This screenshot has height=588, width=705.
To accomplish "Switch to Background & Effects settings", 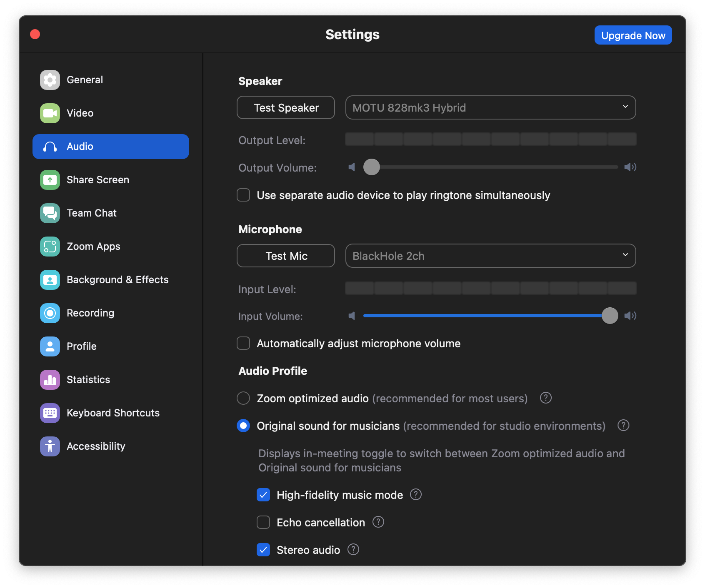I will (x=117, y=280).
